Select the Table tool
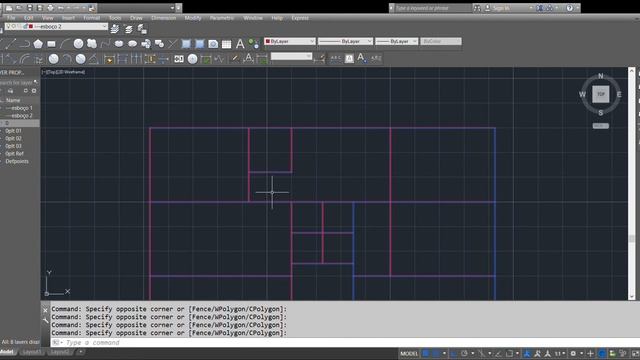 coord(227,44)
